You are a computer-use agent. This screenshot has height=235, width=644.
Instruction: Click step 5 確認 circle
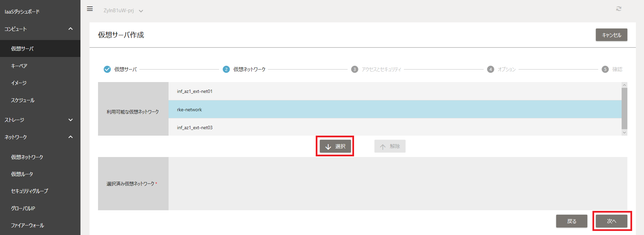(605, 69)
